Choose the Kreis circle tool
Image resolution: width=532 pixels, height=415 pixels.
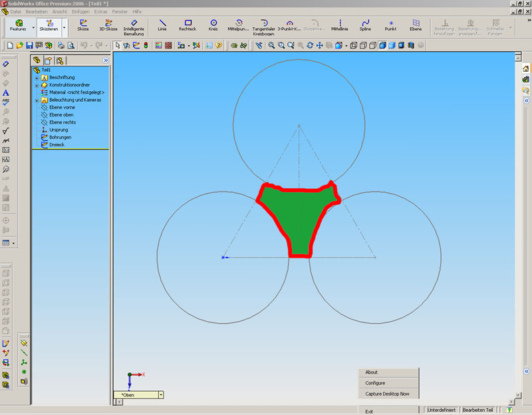point(213,25)
